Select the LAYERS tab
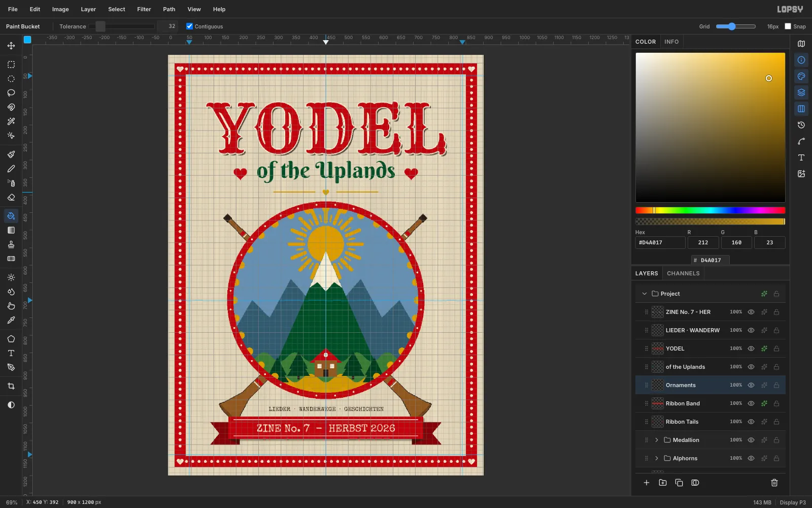Screen dimensions: 812x508 click(x=647, y=273)
